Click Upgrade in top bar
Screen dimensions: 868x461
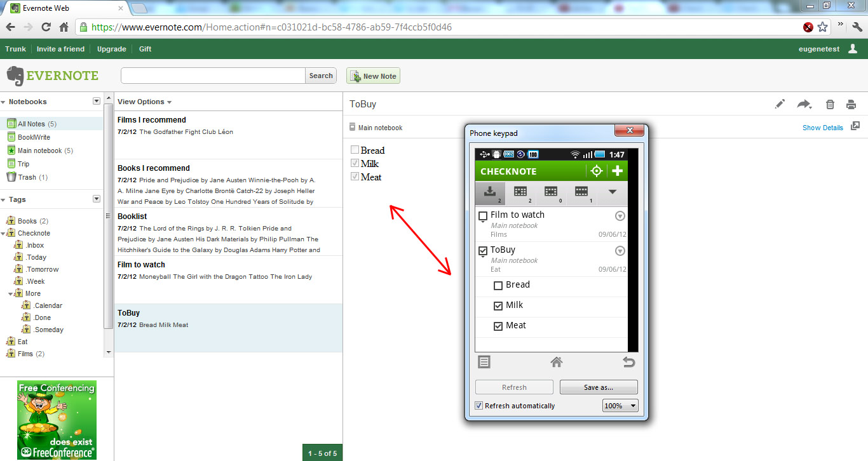pos(112,49)
